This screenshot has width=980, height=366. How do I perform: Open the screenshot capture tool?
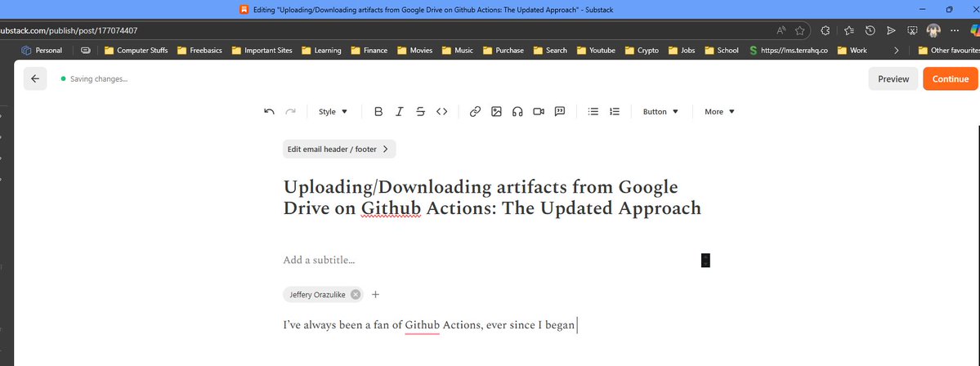(912, 30)
